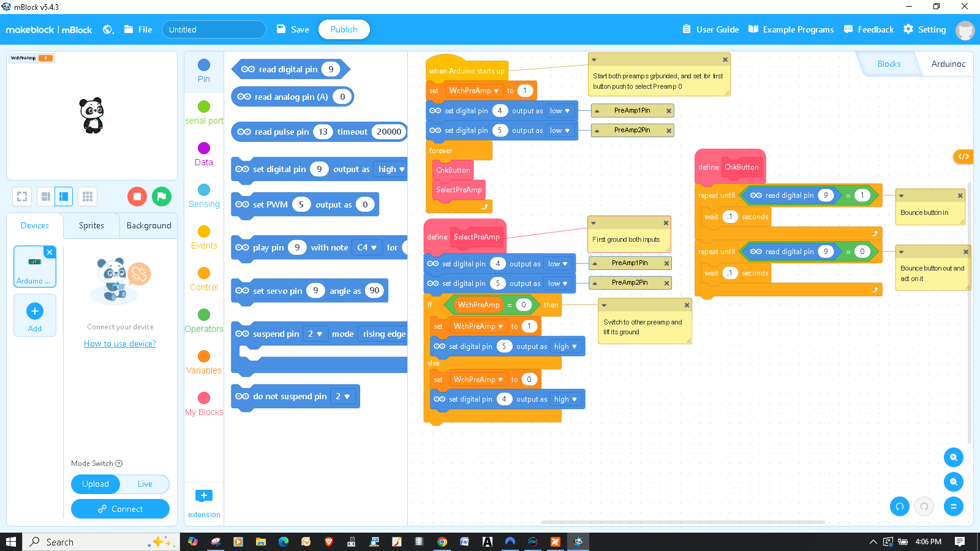Switch to the Sprites tab

point(91,225)
